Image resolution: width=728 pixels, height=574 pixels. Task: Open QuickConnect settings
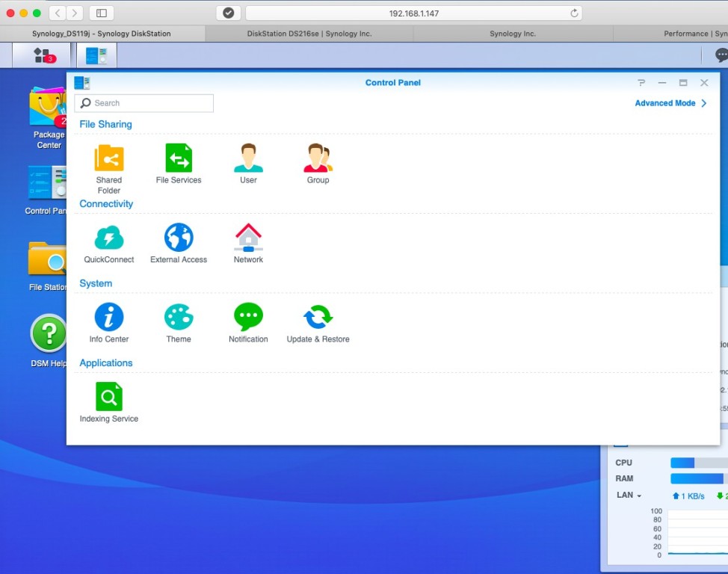[x=109, y=244]
